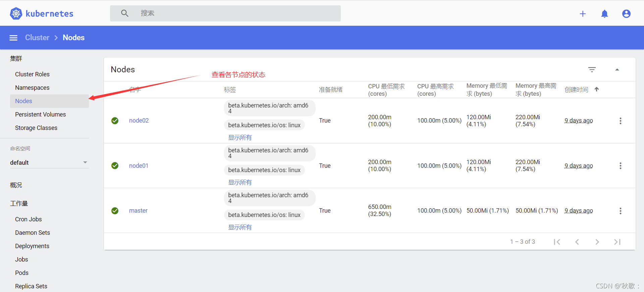Click master arch: amd64 label chip

269,198
